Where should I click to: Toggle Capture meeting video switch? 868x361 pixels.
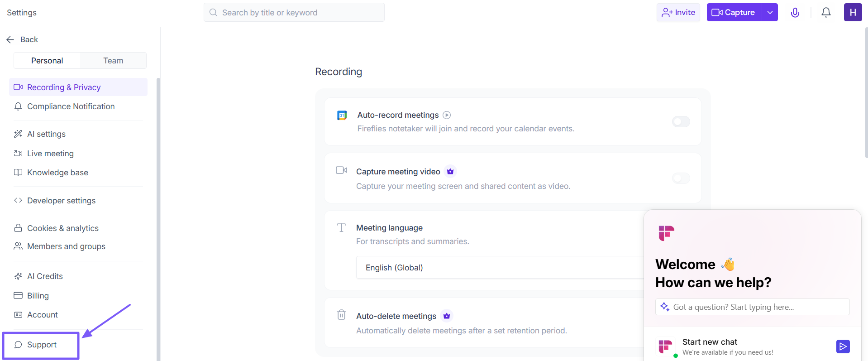point(681,178)
